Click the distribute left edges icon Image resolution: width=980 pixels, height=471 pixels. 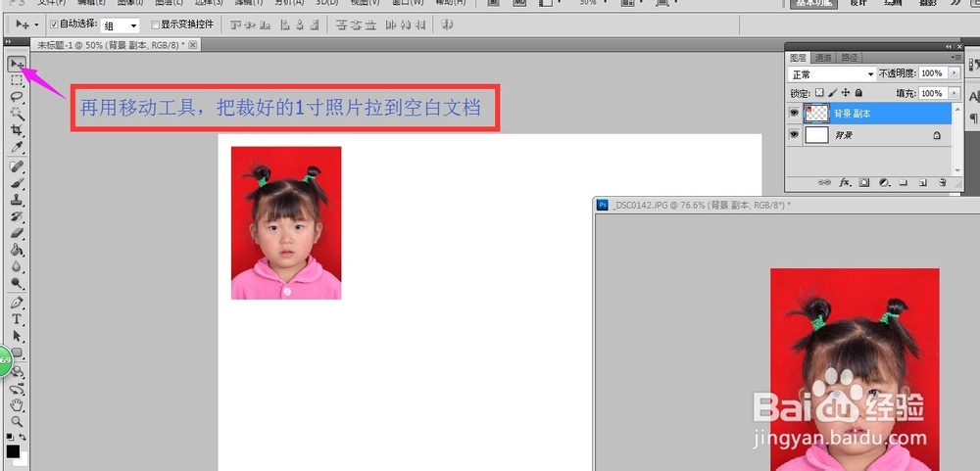[391, 25]
